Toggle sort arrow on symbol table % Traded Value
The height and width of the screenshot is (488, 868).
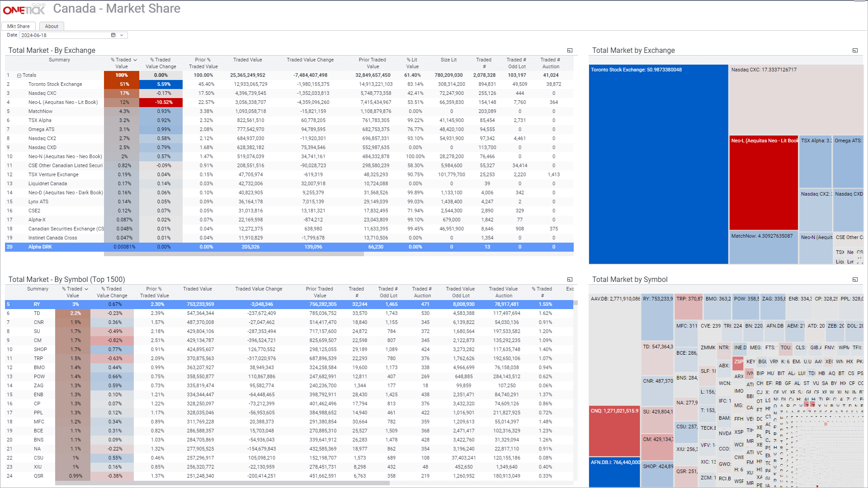[86, 289]
